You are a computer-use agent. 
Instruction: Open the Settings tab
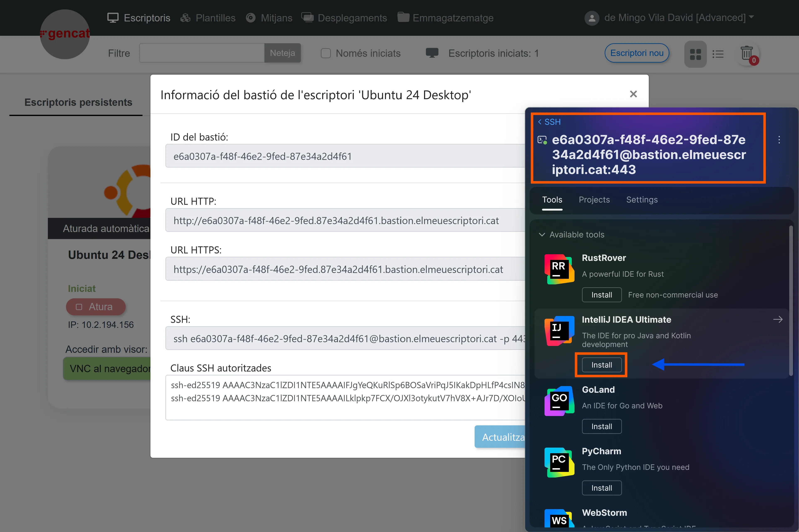(641, 200)
